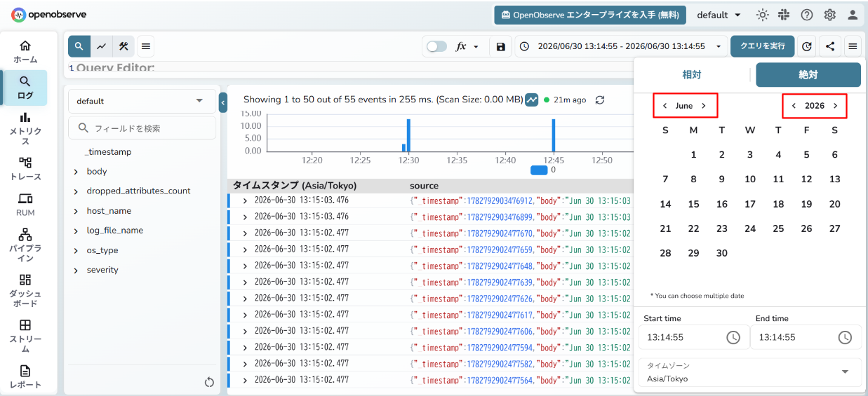Viewport: 868px width, 396px height.
Task: Go to メトリクス metrics page
Action: click(25, 128)
